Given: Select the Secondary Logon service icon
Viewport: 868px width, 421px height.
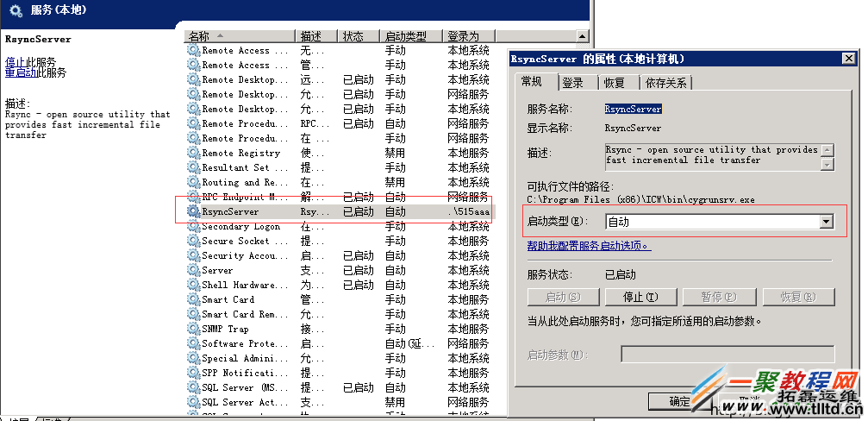Looking at the screenshot, I should click(194, 227).
